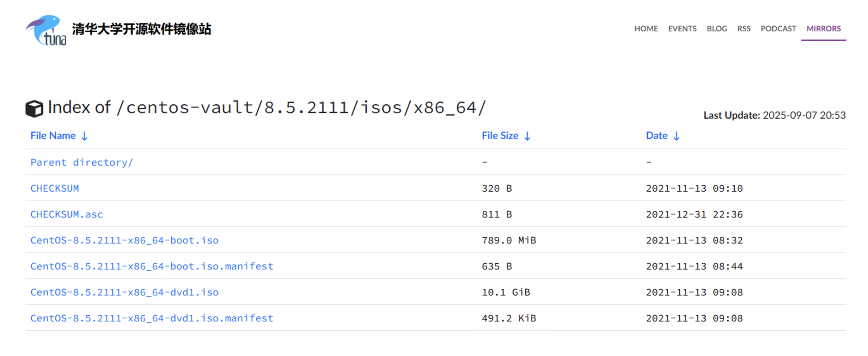Screen dimensions: 868x356
Task: Click the File Name sort arrow
Action: click(85, 136)
